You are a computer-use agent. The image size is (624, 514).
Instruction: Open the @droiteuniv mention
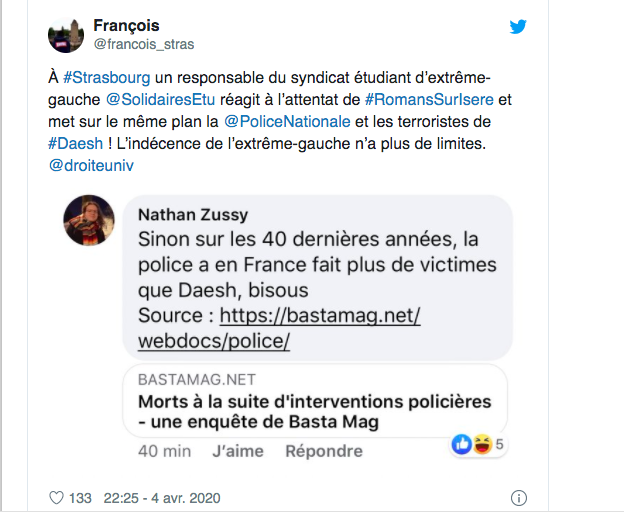pos(92,165)
